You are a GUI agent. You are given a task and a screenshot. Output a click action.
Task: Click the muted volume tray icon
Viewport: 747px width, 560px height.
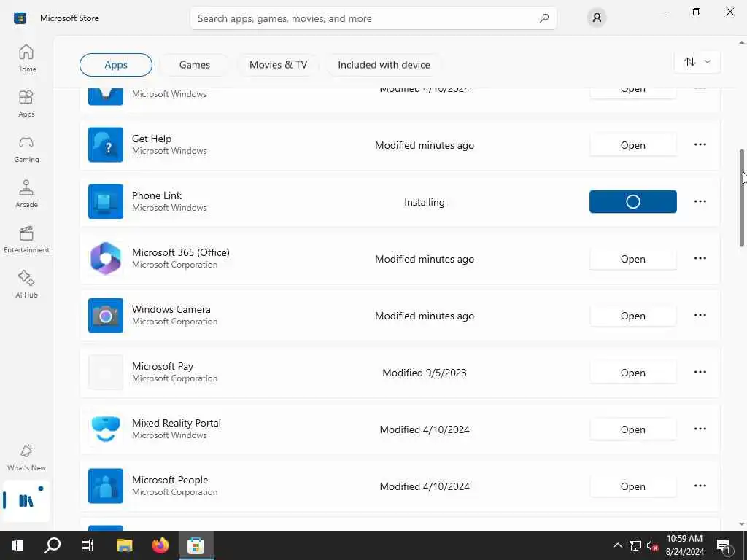652,545
